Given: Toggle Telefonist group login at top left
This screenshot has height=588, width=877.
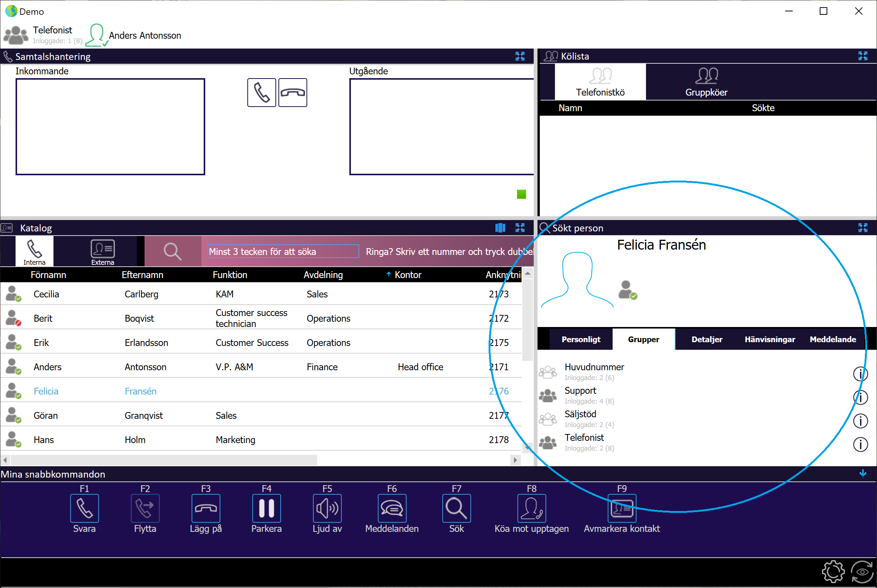Looking at the screenshot, I should (x=16, y=35).
